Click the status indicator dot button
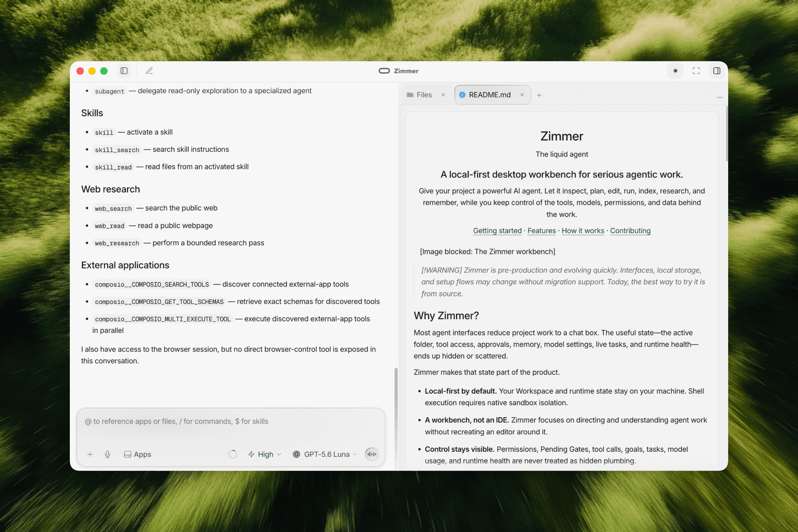Viewport: 798px width, 532px height. [x=675, y=71]
